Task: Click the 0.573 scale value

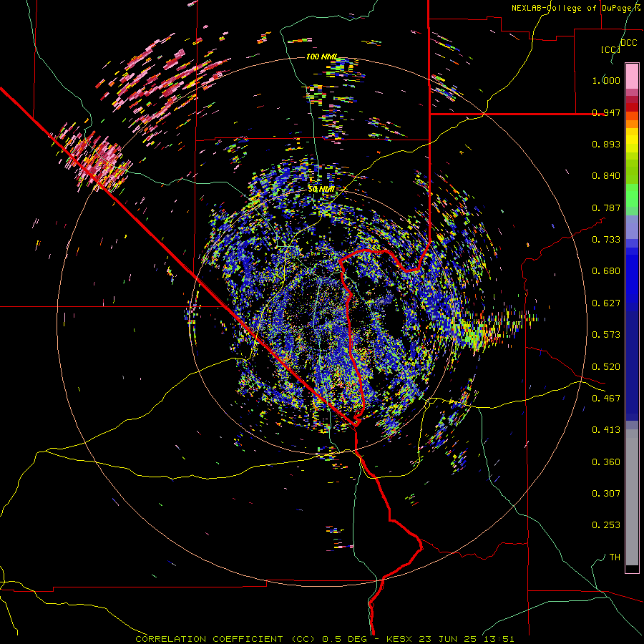Action: coord(606,335)
